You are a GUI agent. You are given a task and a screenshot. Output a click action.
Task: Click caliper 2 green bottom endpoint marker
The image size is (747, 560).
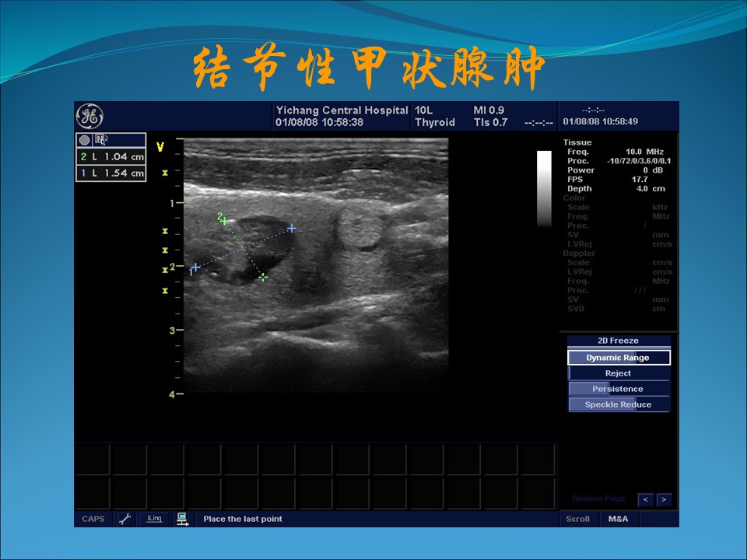[263, 277]
